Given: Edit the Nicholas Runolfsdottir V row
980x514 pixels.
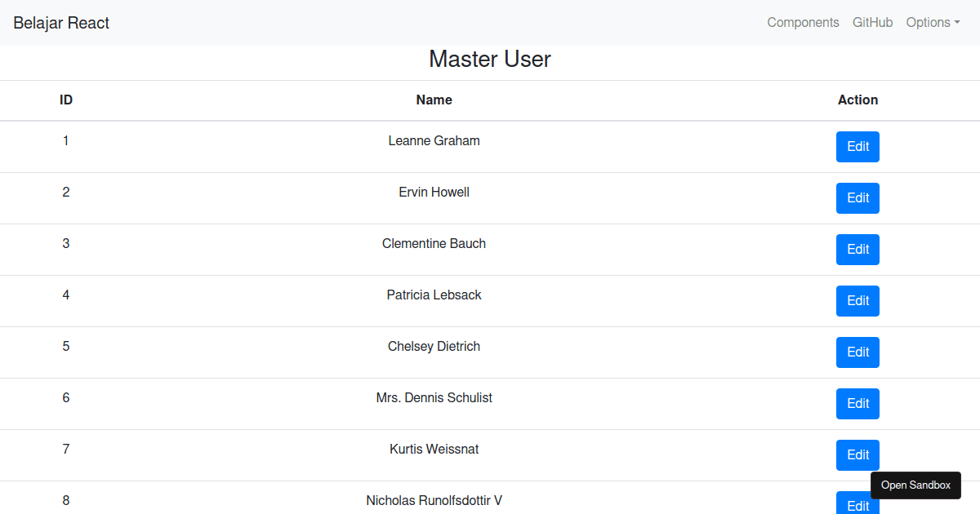Looking at the screenshot, I should [x=857, y=504].
